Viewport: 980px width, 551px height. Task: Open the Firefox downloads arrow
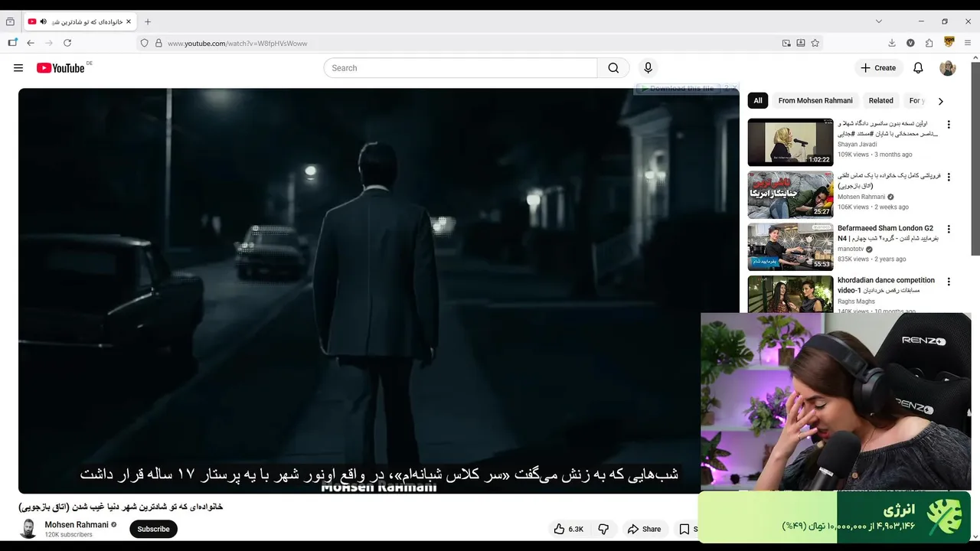click(892, 43)
